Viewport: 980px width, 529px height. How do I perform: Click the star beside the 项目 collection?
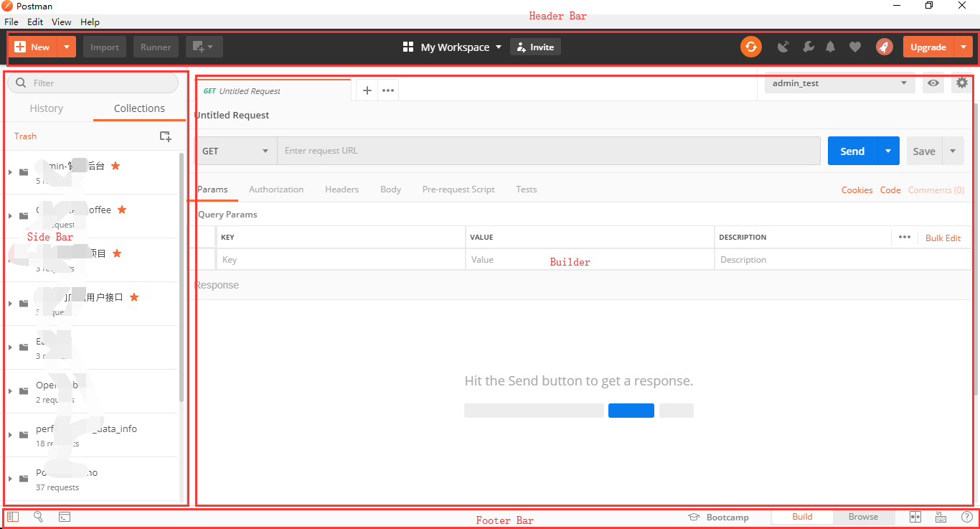click(117, 253)
